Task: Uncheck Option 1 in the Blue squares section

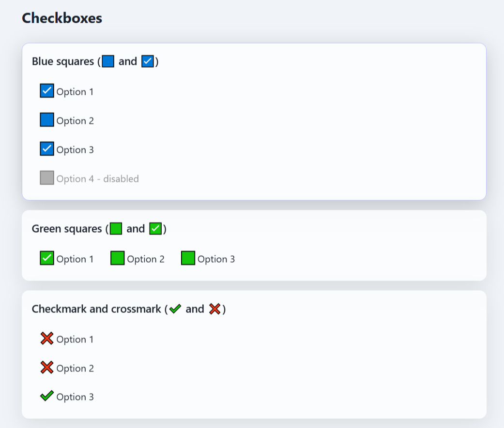Action: pyautogui.click(x=46, y=90)
